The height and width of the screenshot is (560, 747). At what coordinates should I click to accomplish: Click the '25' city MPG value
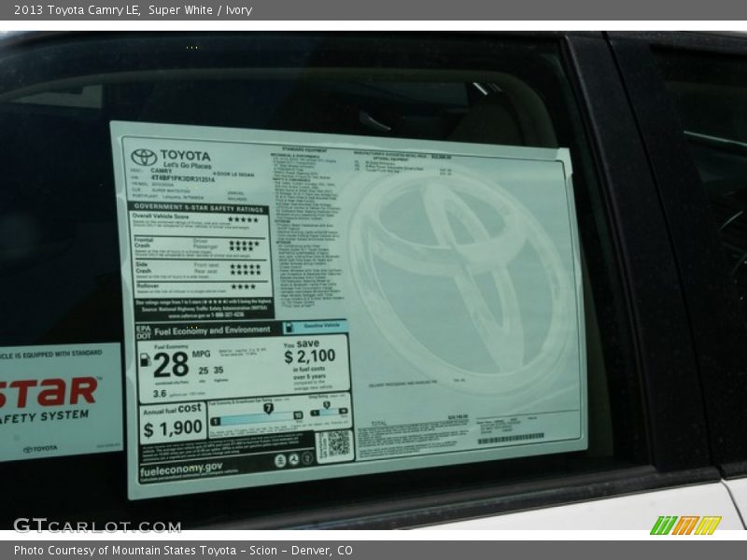[204, 371]
